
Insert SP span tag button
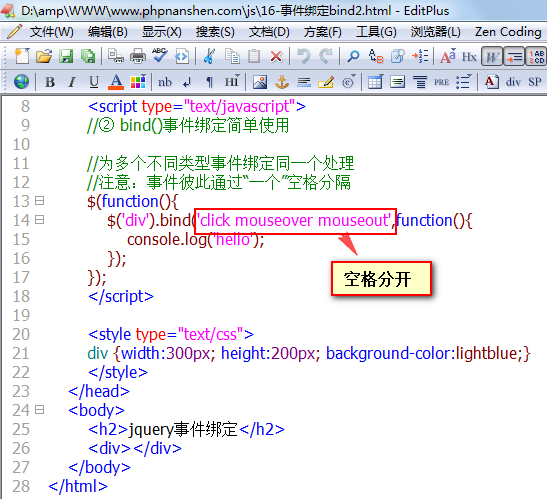(535, 82)
